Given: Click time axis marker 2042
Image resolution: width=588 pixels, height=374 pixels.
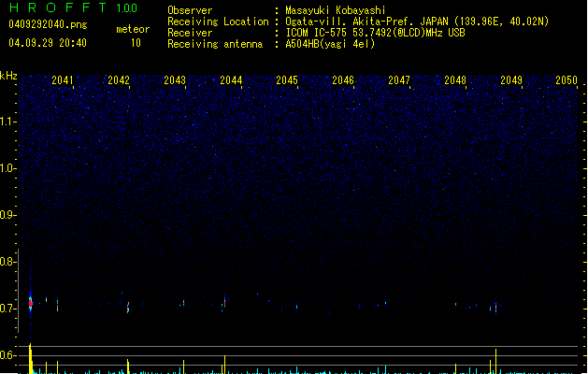Looking at the screenshot, I should click(x=119, y=80).
